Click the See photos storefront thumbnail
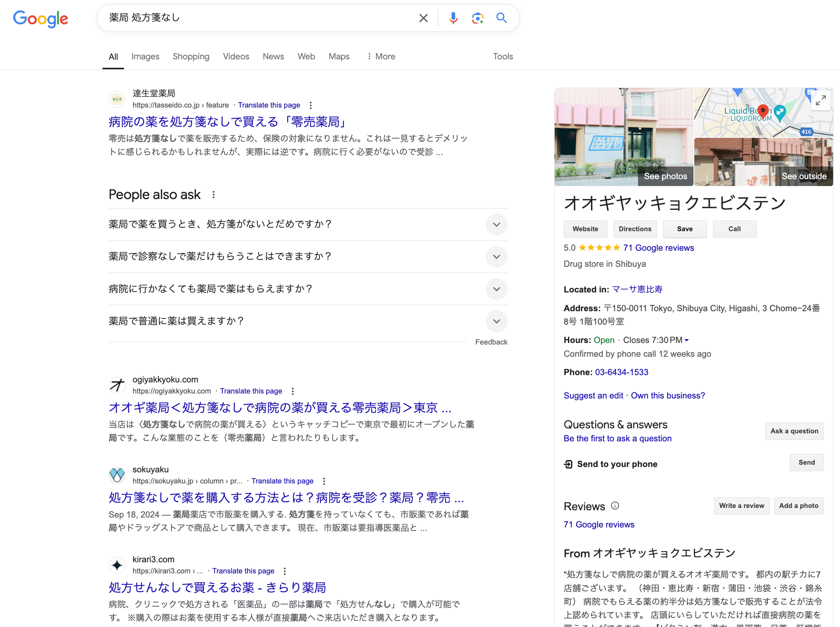This screenshot has width=840, height=627. pos(623,137)
